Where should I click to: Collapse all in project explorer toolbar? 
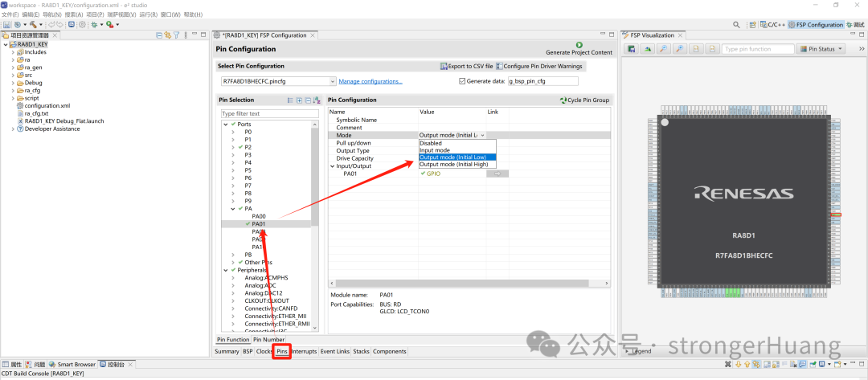pyautogui.click(x=159, y=35)
